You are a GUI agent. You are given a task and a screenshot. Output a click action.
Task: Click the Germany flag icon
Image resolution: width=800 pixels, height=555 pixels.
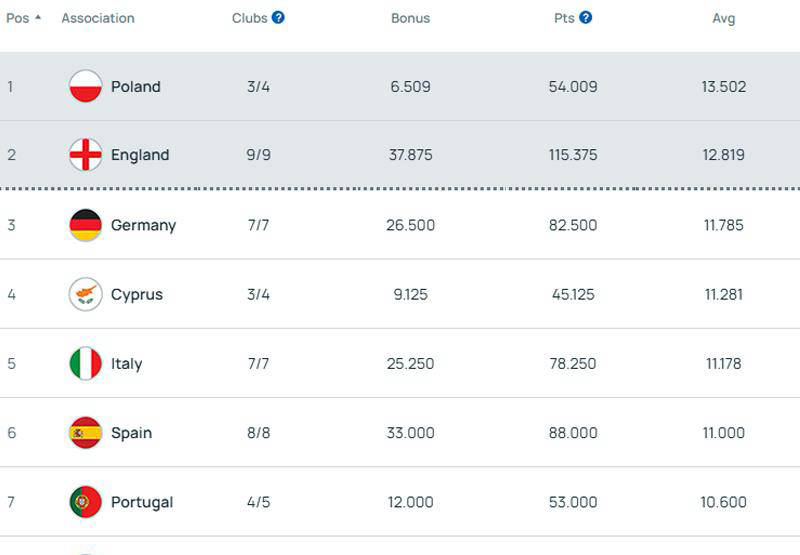pos(86,225)
